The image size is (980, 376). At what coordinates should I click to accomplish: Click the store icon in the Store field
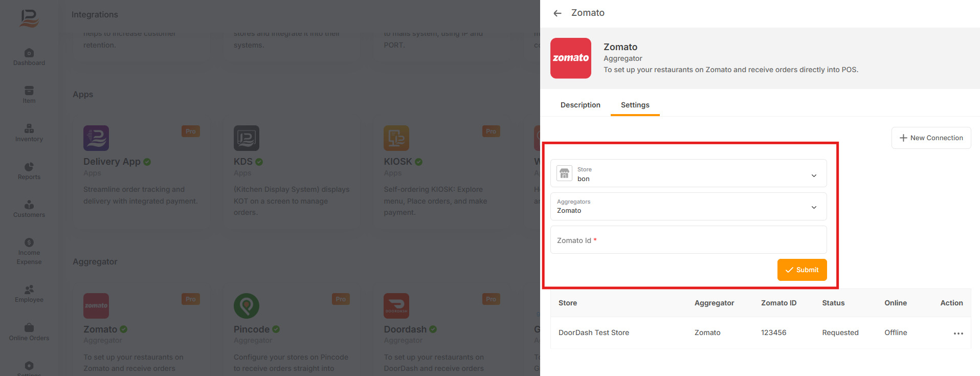(x=564, y=173)
